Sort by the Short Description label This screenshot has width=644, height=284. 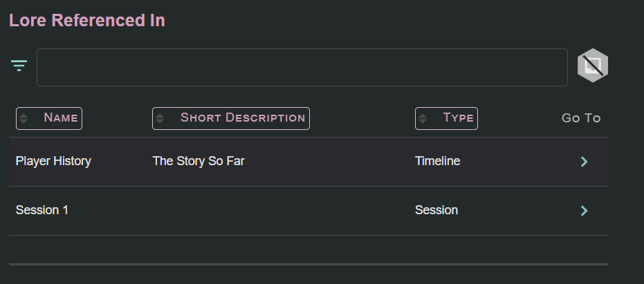pyautogui.click(x=242, y=118)
